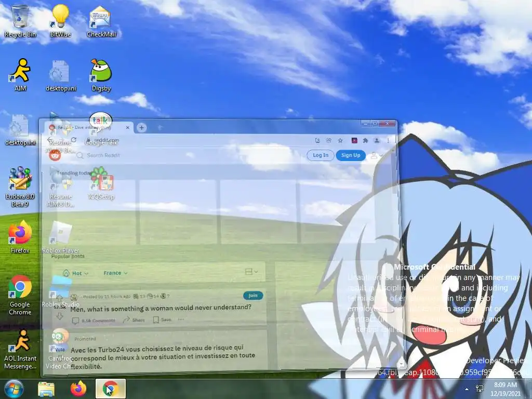This screenshot has width=532, height=399.
Task: Open the Extensions puzzle-piece menu
Action: pos(365,140)
